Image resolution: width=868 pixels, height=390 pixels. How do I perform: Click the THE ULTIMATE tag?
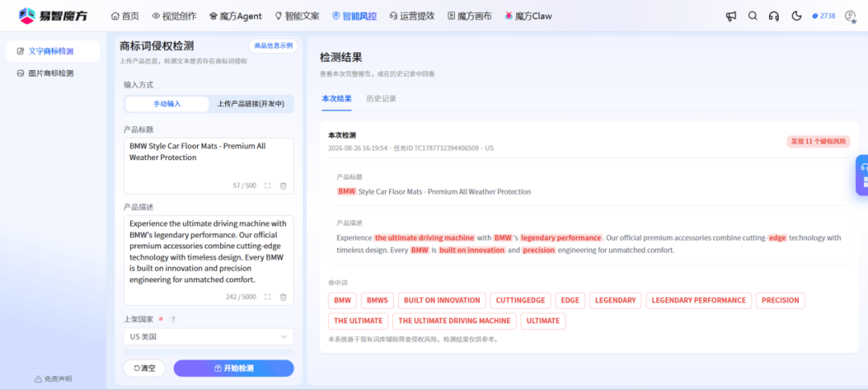pos(358,321)
